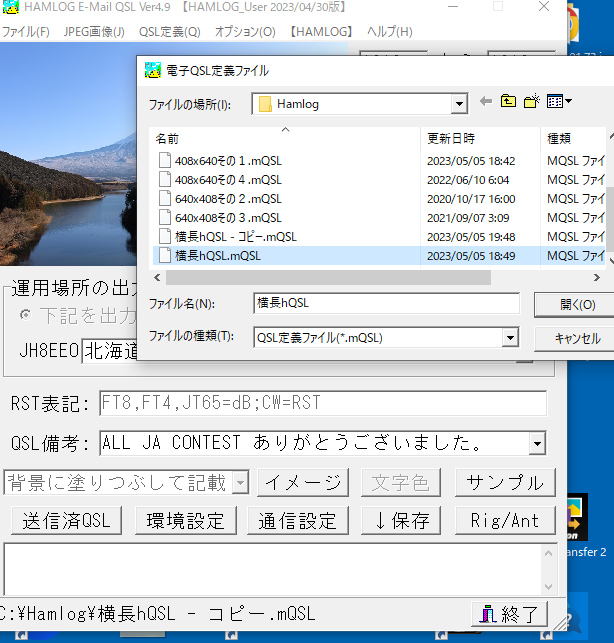This screenshot has width=614, height=643.
Task: Open 環境設定 settings button
Action: click(185, 520)
